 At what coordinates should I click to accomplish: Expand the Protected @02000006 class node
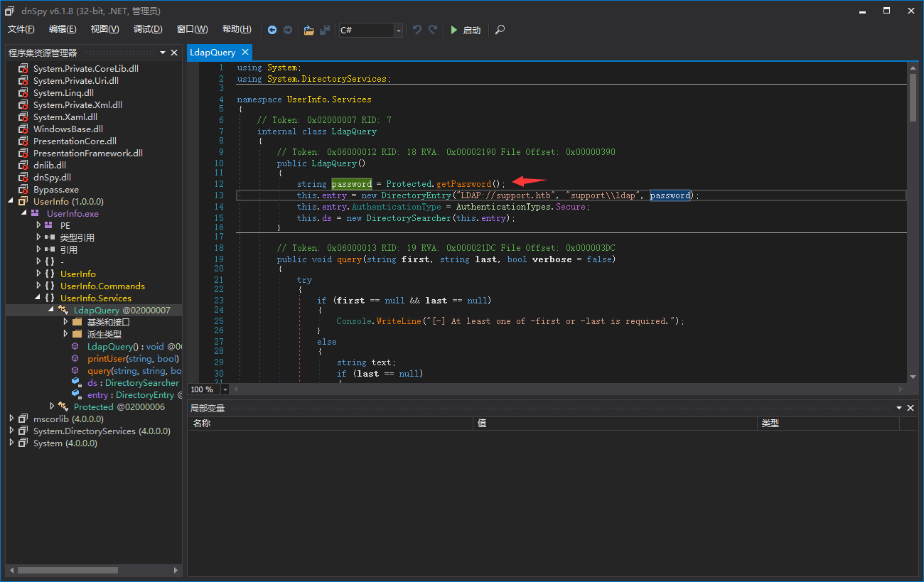point(53,406)
